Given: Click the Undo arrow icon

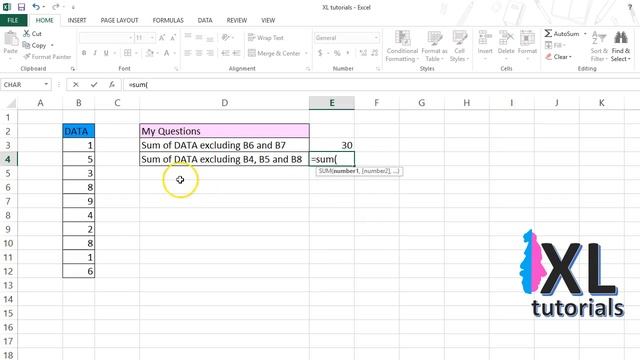Looking at the screenshot, I should pyautogui.click(x=36, y=7).
